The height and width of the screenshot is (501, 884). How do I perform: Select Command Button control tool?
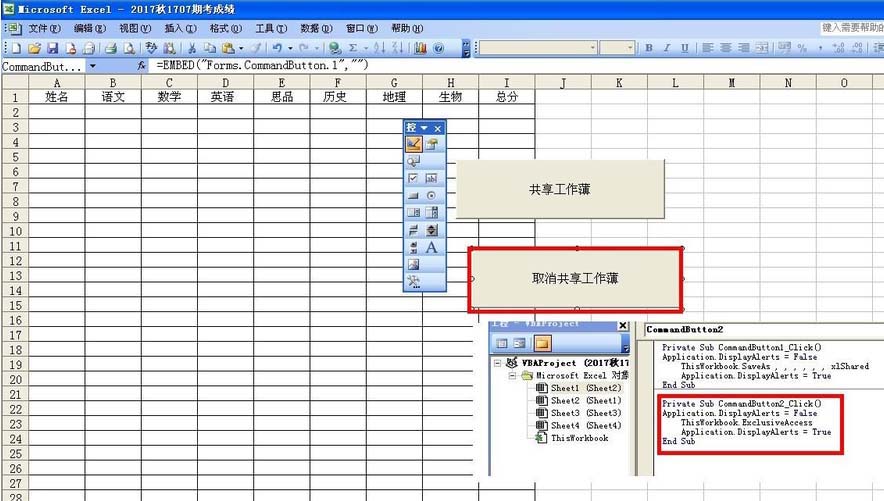[x=413, y=196]
